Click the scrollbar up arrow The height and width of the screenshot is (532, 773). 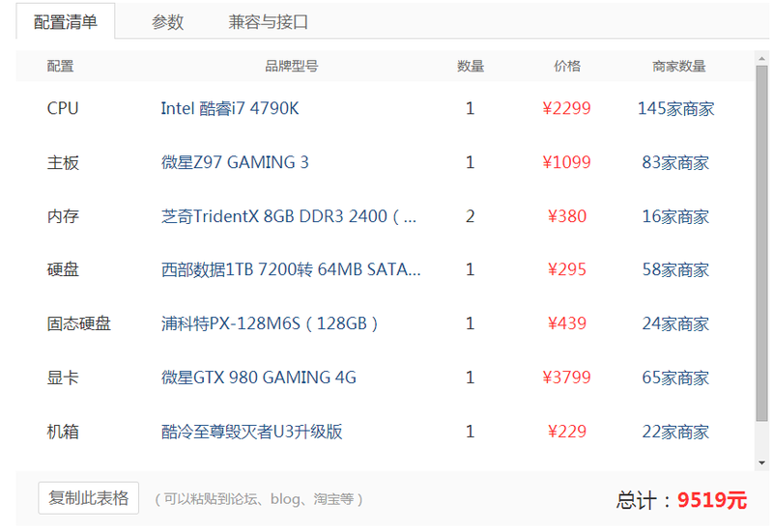coord(762,58)
